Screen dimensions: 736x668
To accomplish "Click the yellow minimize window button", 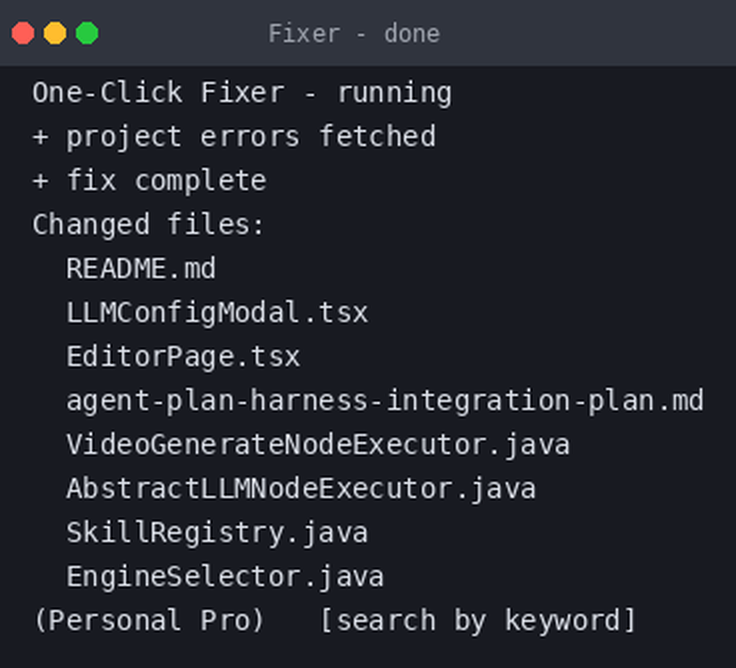I will click(55, 33).
